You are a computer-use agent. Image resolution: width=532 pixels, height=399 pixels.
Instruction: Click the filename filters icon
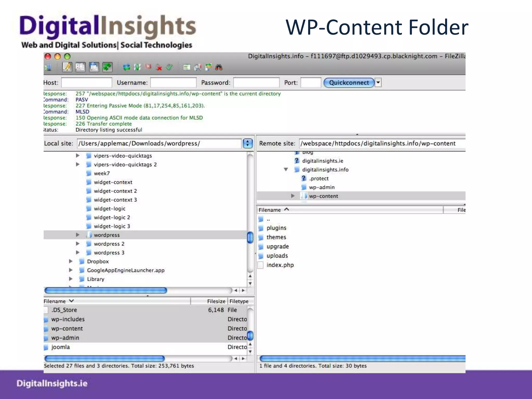pos(187,68)
